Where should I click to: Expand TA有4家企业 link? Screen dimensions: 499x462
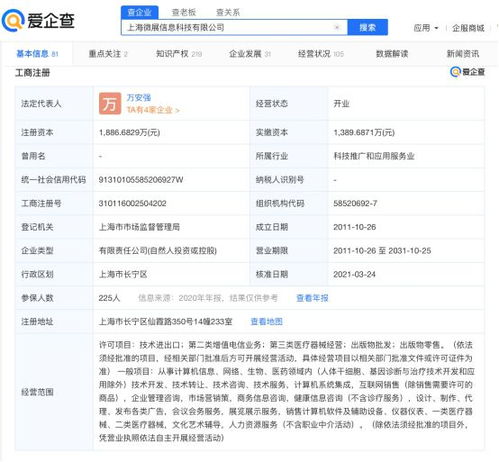(x=153, y=110)
